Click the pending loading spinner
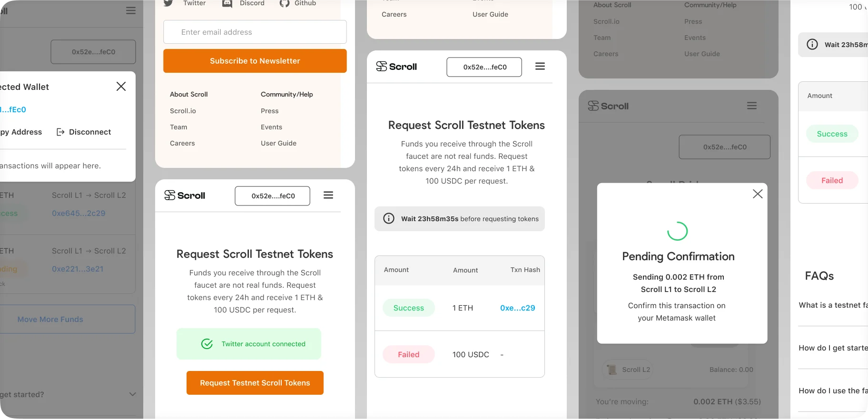868x419 pixels. [x=677, y=231]
